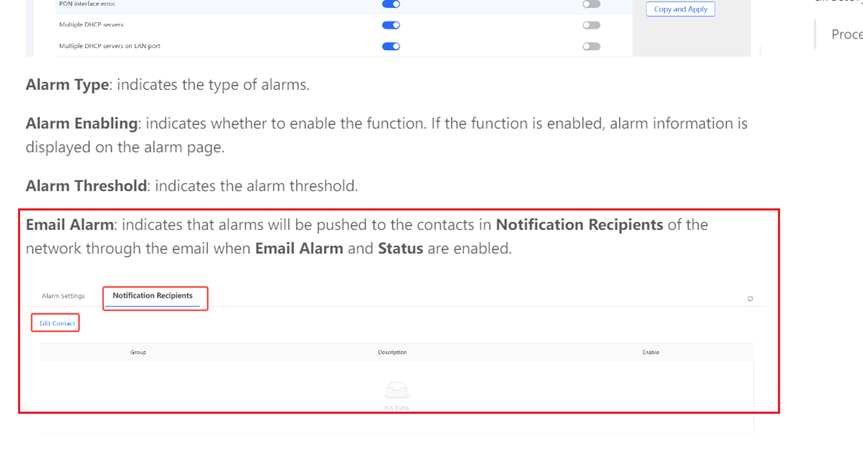Image resolution: width=863 pixels, height=472 pixels.
Task: Click the Email Alarm bold heading text
Action: click(x=69, y=224)
